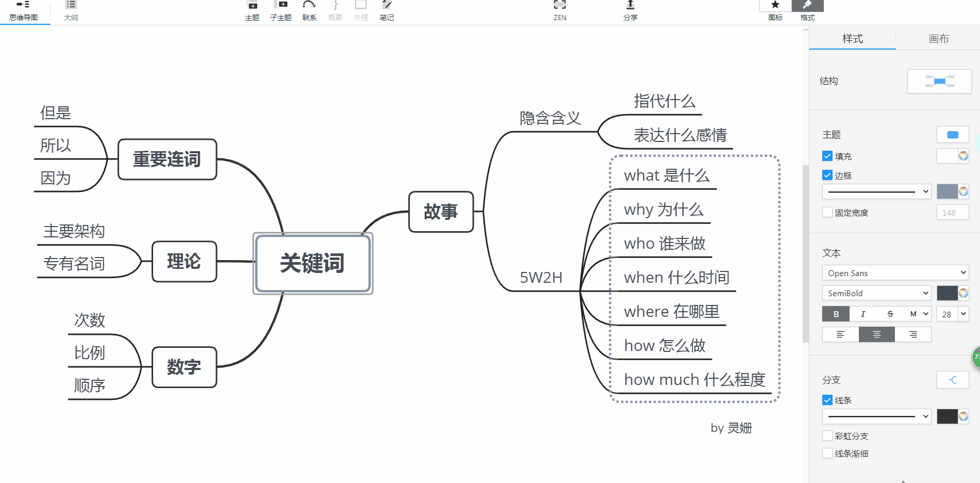Apply bold with the B button
Screen dimensions: 980x483
coord(835,313)
